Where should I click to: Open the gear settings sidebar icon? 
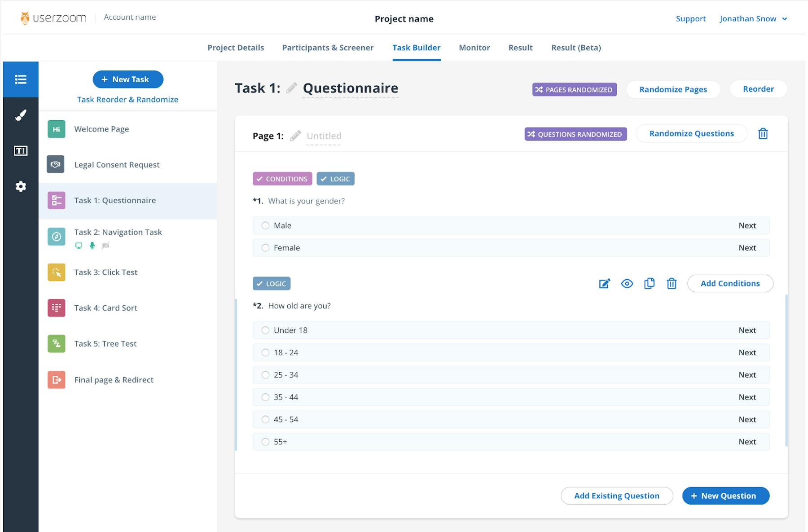[x=21, y=186]
